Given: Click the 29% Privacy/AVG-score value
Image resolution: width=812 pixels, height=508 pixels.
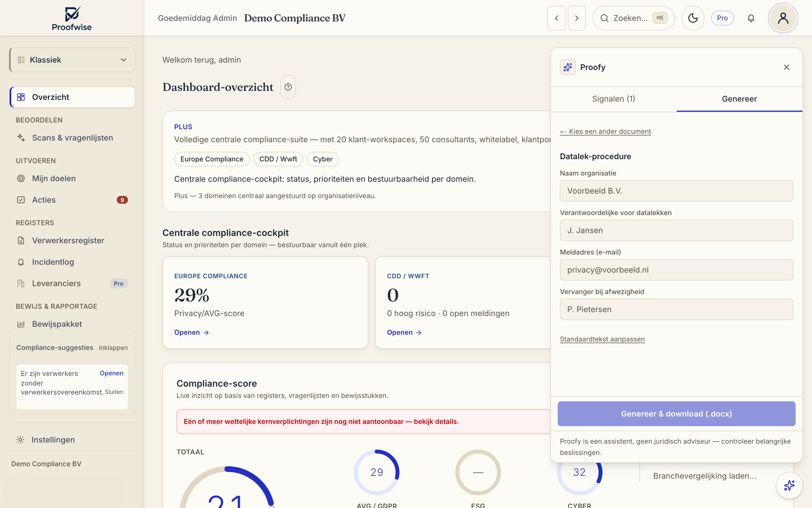Looking at the screenshot, I should pyautogui.click(x=192, y=295).
